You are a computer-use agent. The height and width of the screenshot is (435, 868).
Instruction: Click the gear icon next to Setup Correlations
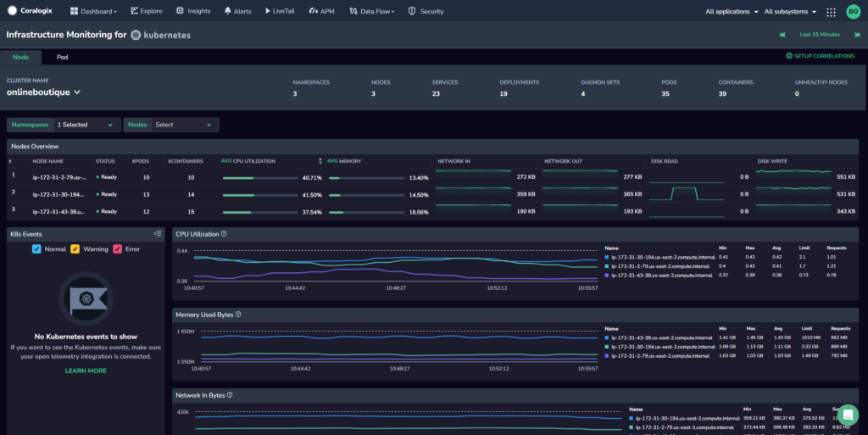pos(789,56)
